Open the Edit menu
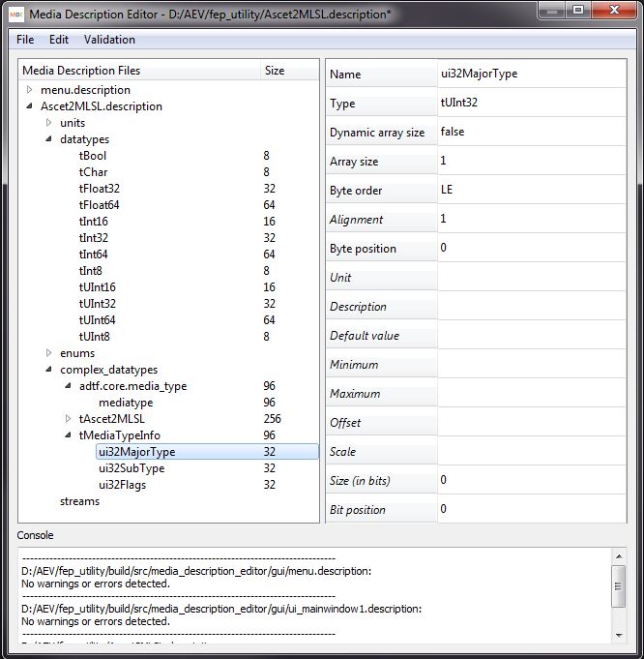The height and width of the screenshot is (659, 644). point(58,40)
